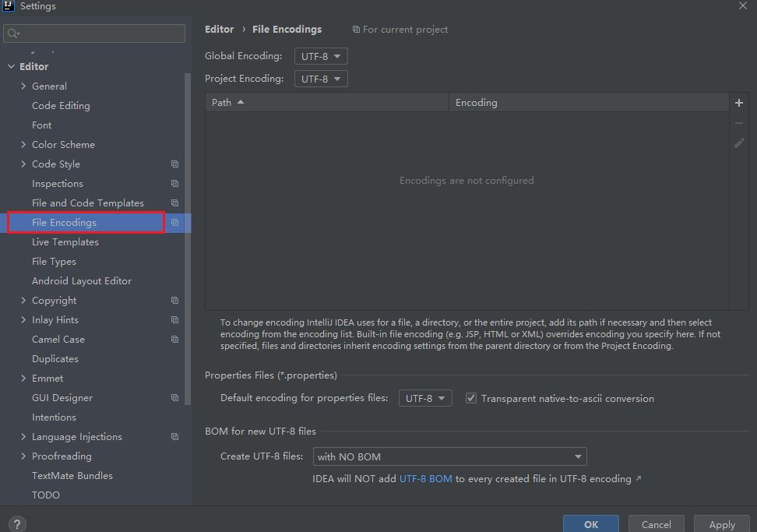Click the Cancel button
The height and width of the screenshot is (532, 757).
point(656,523)
